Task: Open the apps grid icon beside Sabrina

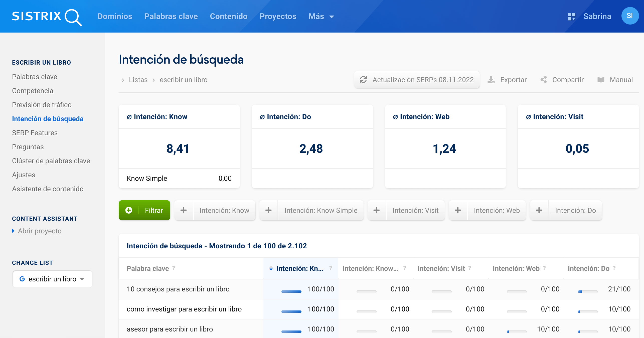Action: point(571,17)
